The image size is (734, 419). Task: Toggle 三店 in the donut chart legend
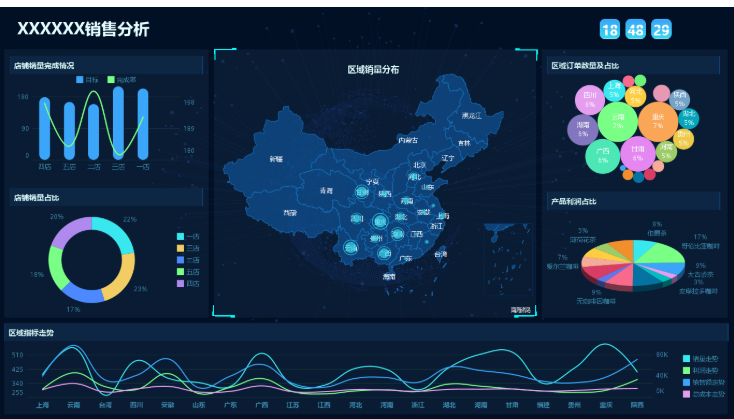188,248
